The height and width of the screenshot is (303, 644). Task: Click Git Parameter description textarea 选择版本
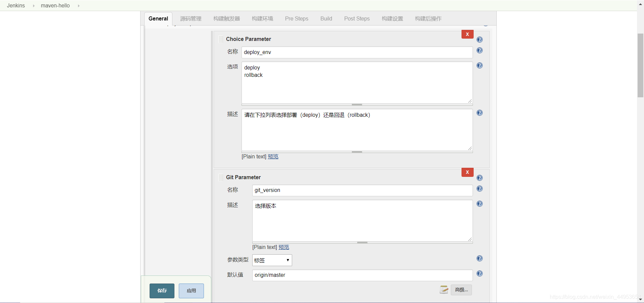[362, 221]
